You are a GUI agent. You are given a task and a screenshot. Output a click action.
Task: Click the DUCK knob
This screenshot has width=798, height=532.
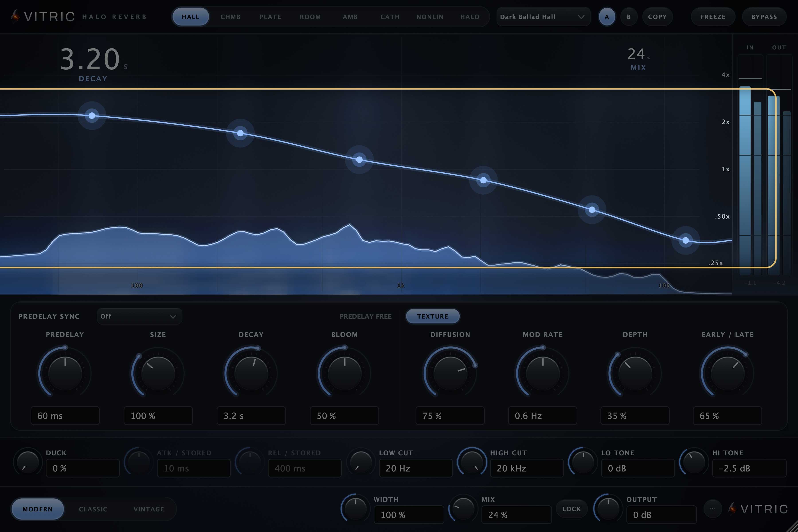pos(27,462)
